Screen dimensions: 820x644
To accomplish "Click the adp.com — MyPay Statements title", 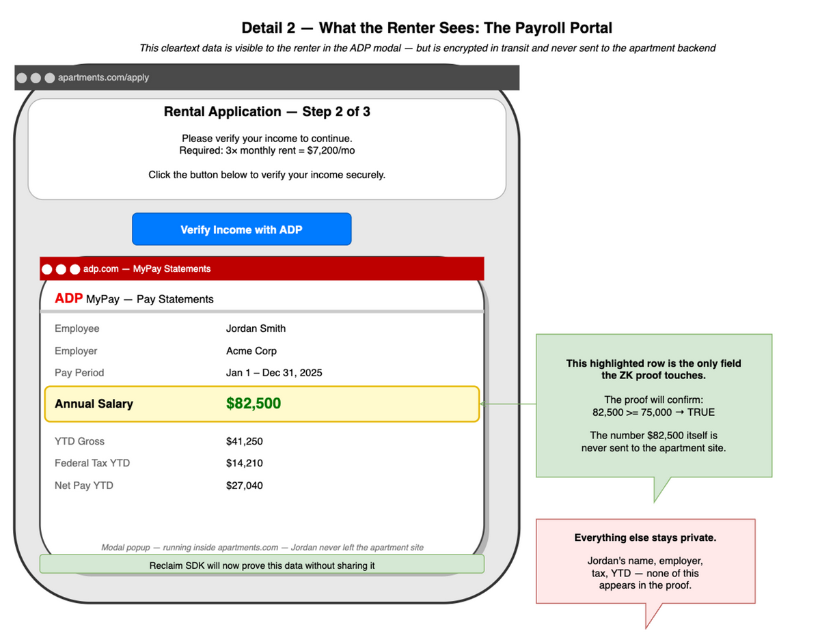I will (x=147, y=269).
